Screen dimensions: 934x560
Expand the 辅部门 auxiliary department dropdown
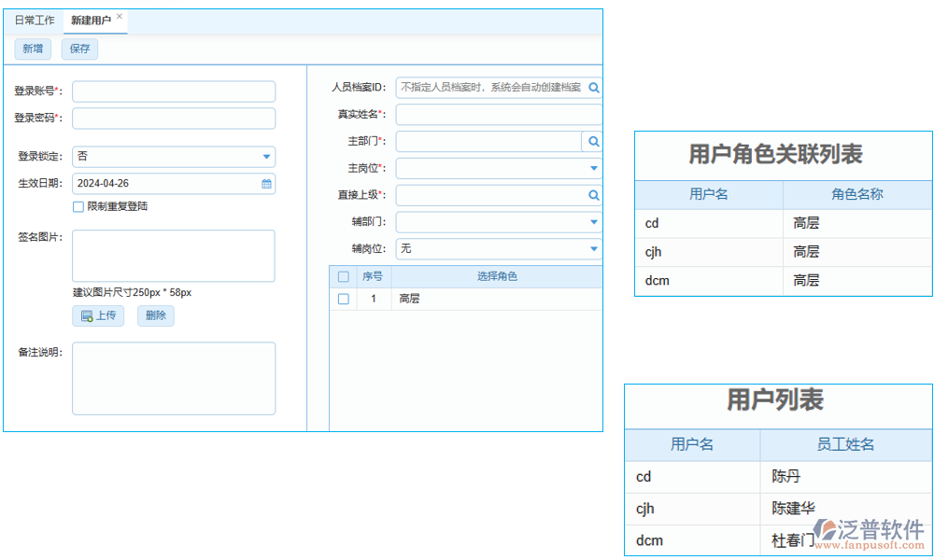(592, 222)
